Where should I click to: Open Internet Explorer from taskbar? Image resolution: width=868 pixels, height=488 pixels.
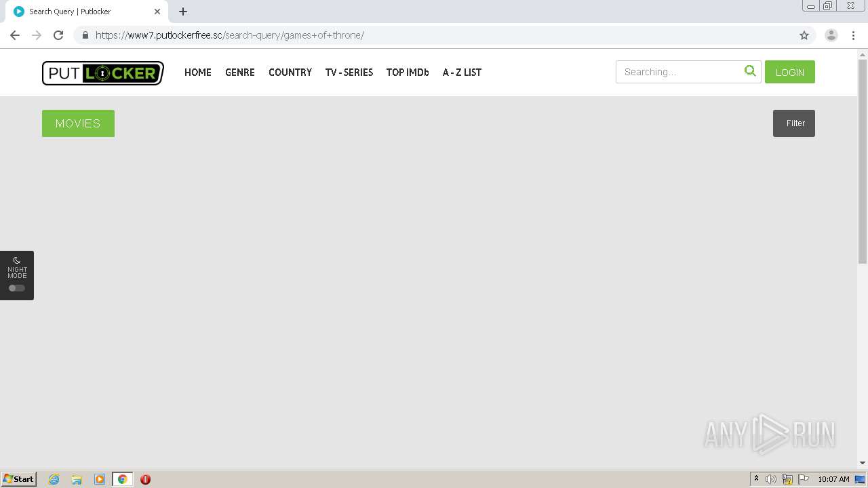pos(54,479)
